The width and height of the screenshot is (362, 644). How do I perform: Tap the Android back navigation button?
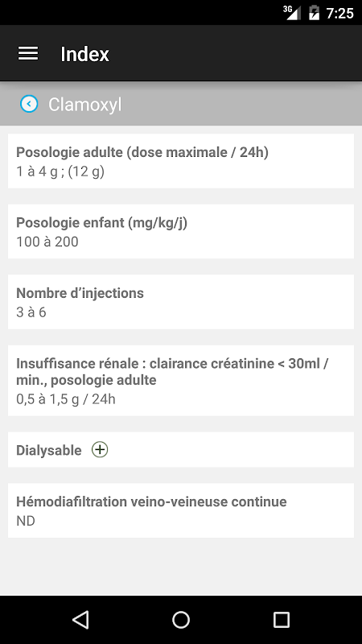(80, 620)
